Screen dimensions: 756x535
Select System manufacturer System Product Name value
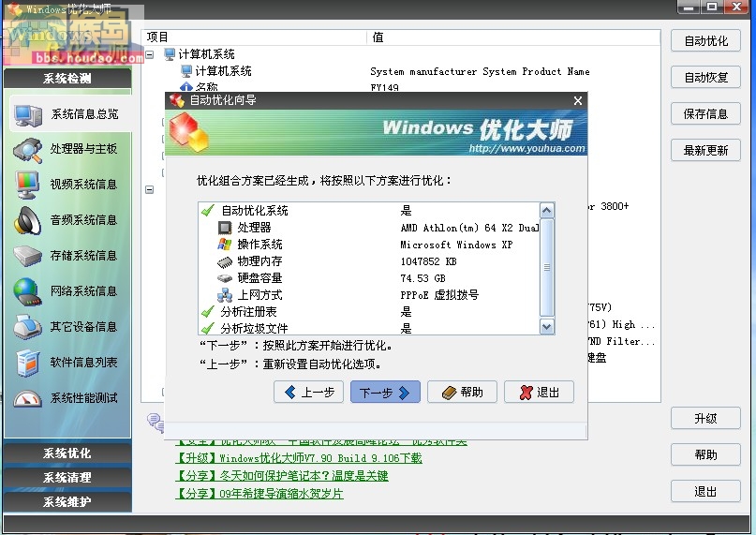[x=480, y=71]
